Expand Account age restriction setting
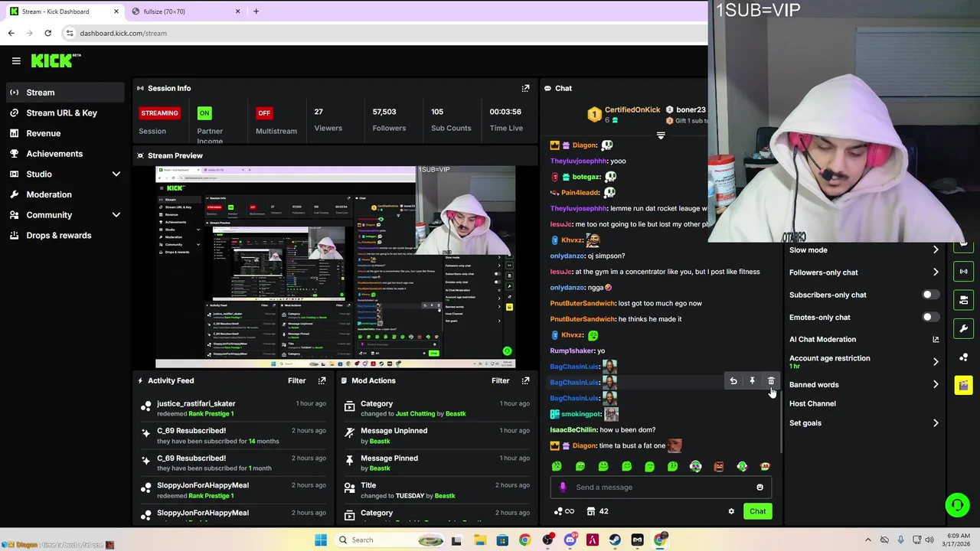 pos(864,361)
